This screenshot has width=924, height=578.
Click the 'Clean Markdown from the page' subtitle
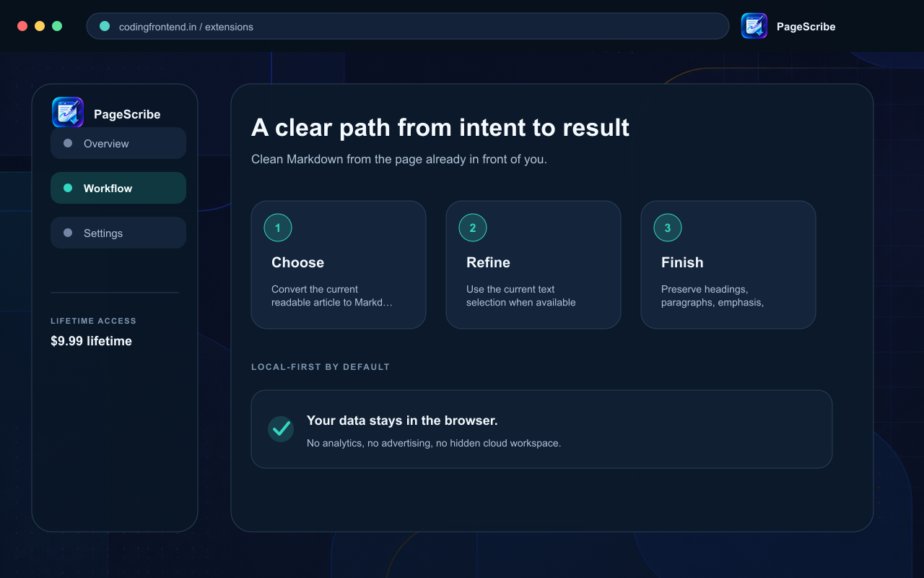pyautogui.click(x=399, y=159)
